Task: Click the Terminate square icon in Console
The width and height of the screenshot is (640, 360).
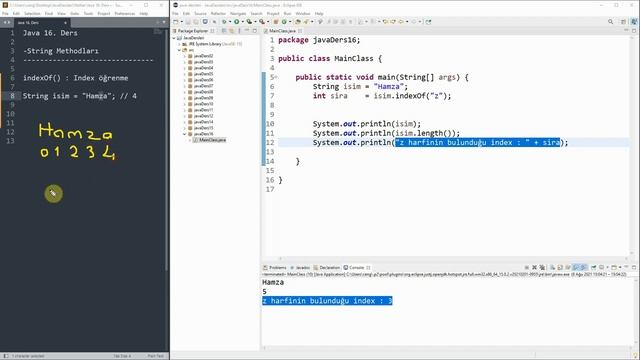Action: (527, 267)
